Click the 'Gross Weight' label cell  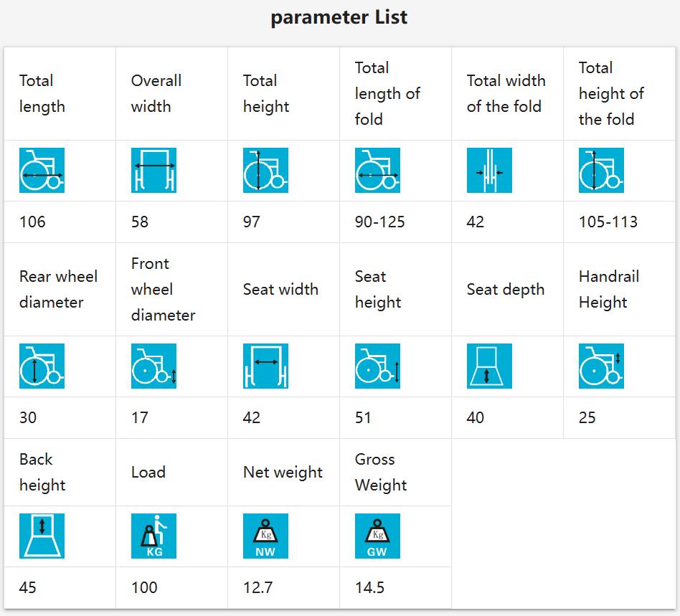(395, 472)
